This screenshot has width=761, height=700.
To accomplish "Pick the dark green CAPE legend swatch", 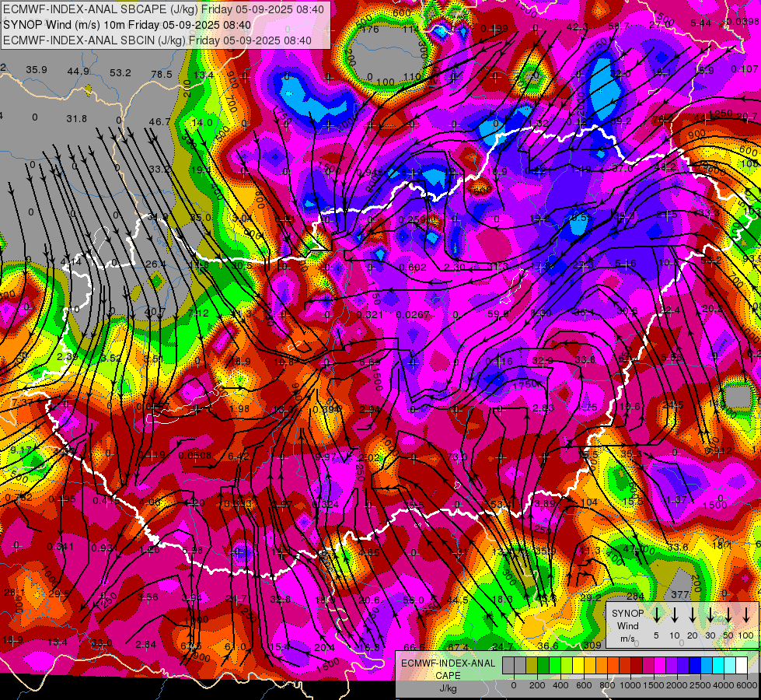I will pos(543,666).
